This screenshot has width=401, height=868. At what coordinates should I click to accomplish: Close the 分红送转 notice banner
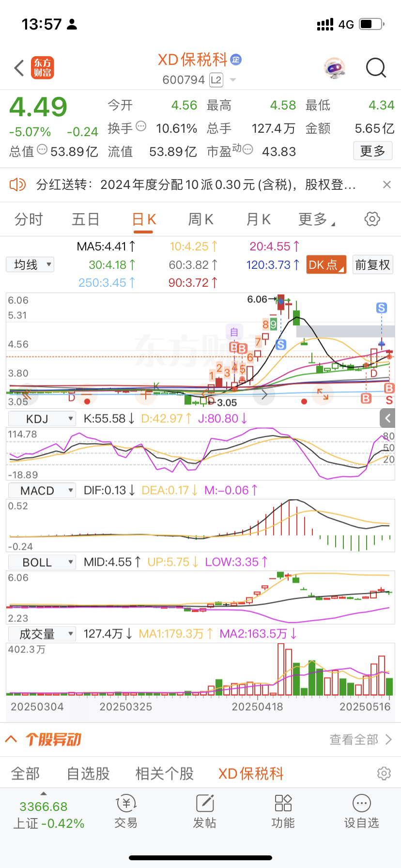point(386,185)
